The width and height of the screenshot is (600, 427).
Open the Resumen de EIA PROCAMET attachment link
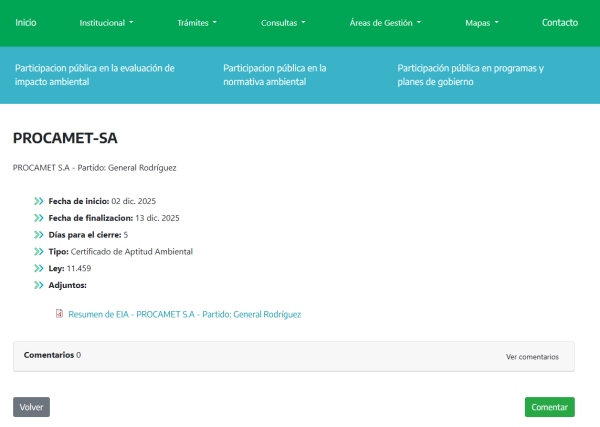[x=184, y=314]
